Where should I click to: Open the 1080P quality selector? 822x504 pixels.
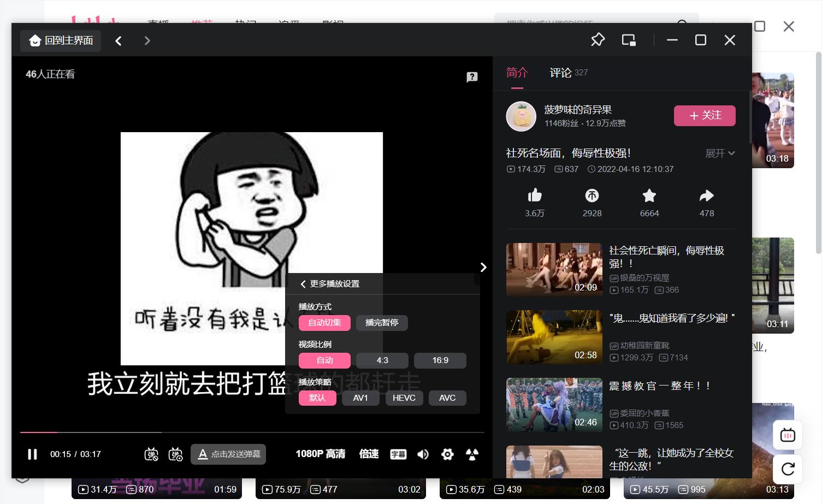point(321,454)
